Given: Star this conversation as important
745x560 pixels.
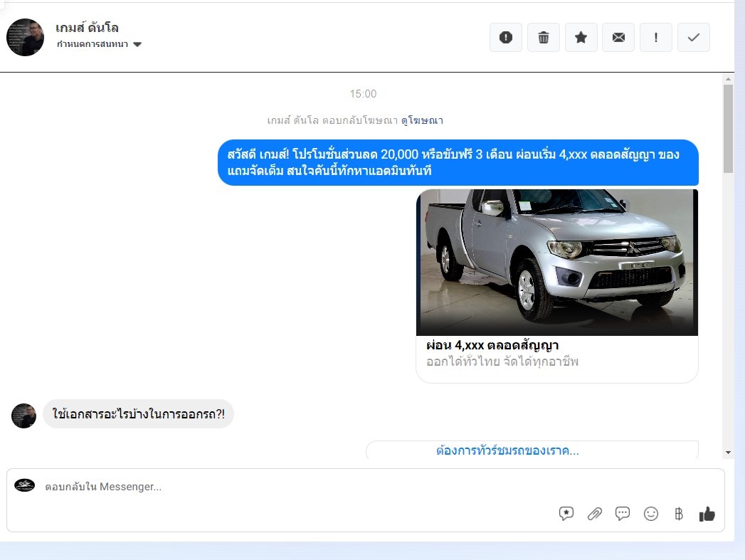Looking at the screenshot, I should coord(581,38).
